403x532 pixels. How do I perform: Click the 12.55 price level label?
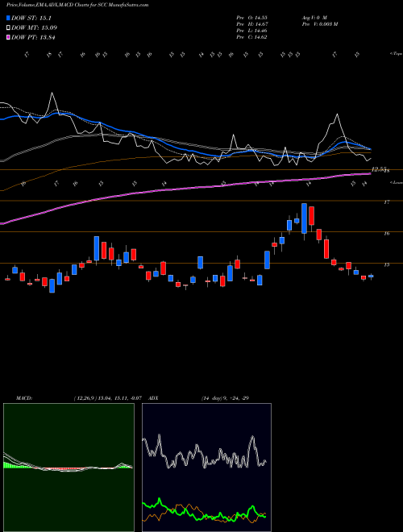pos(379,169)
